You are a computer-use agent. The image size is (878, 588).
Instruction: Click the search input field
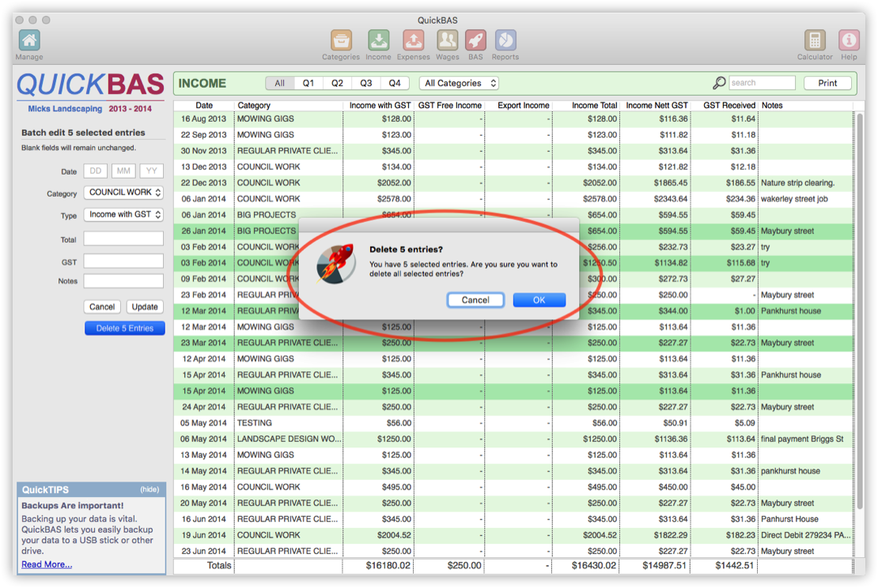[761, 83]
